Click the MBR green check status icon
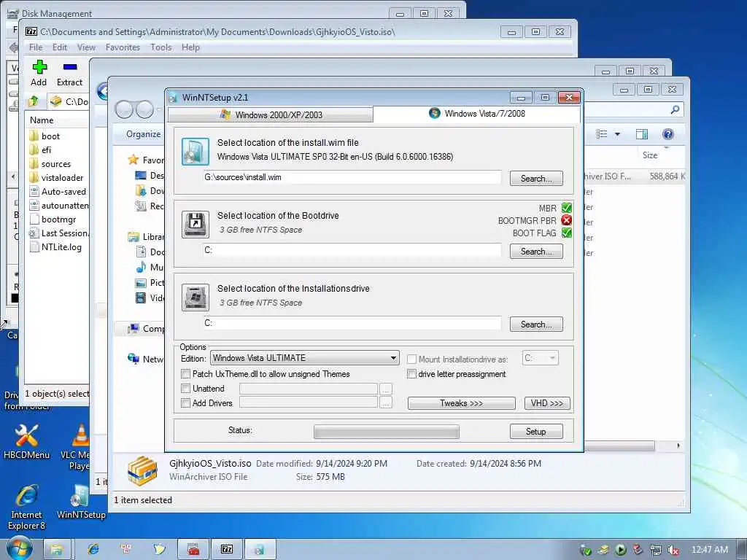 pyautogui.click(x=566, y=208)
